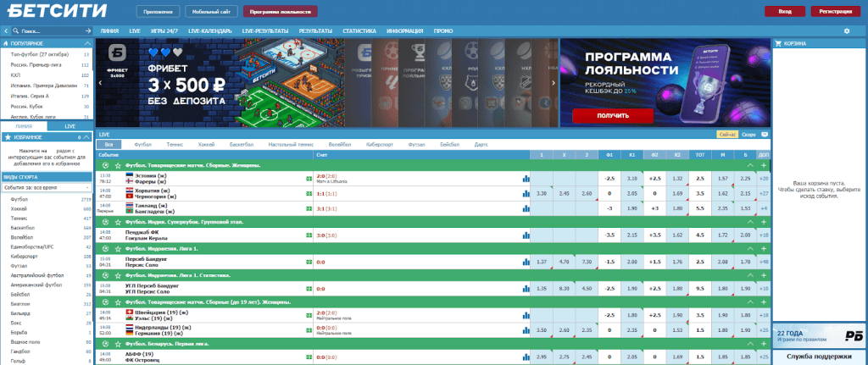Expand +20 extra markets for Эстония match
The image size is (868, 365).
[x=764, y=178]
